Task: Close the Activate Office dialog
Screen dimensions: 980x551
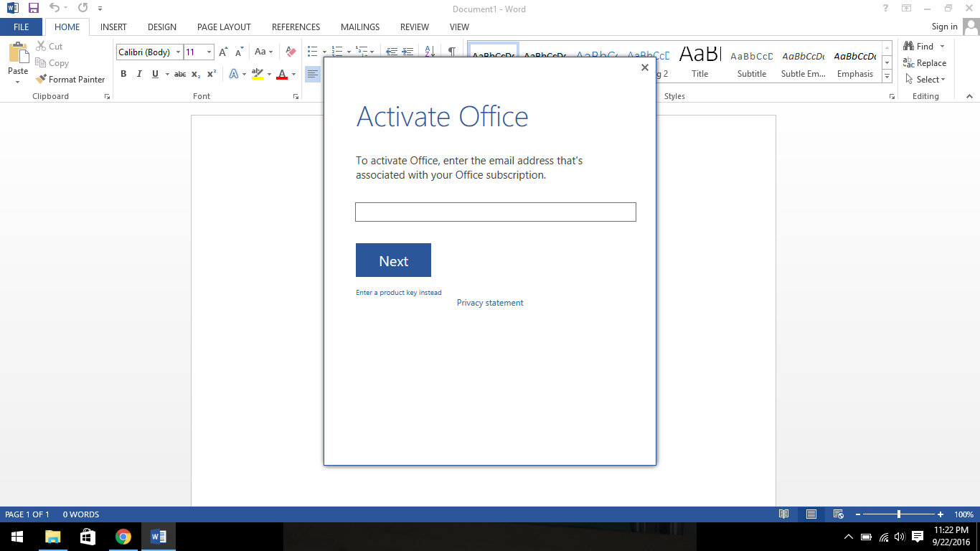Action: tap(644, 67)
